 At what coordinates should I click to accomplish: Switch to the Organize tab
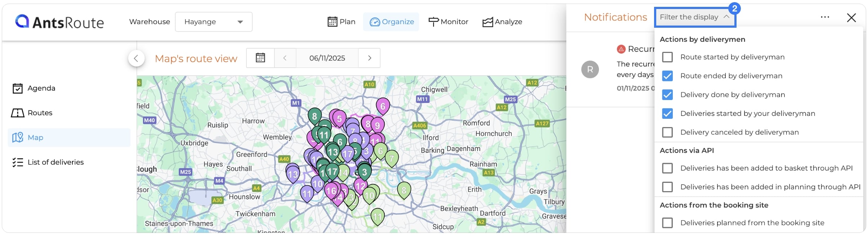coord(391,22)
